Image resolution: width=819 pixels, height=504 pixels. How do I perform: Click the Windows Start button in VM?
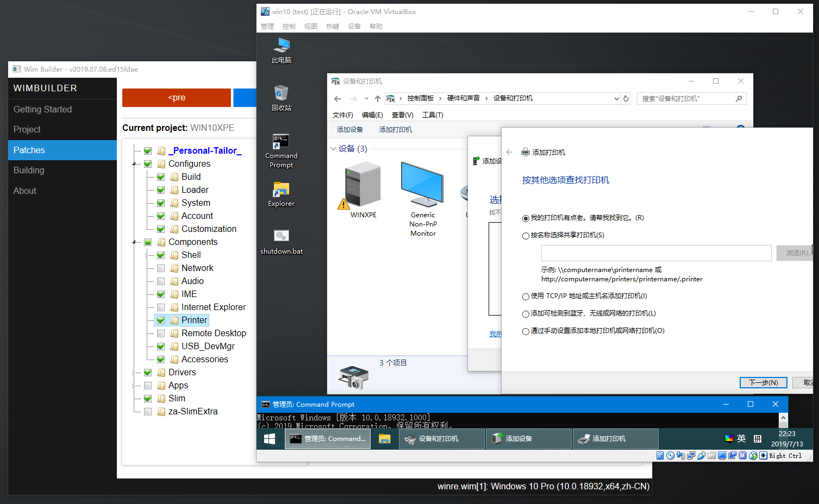270,439
